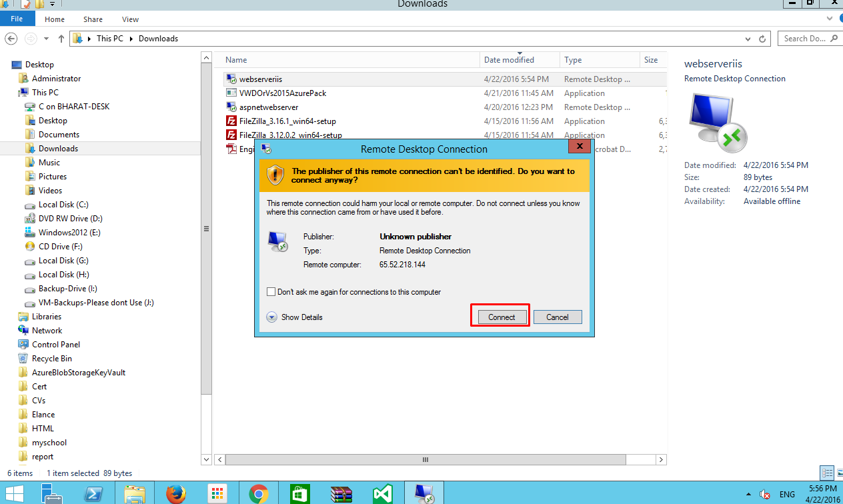Click the Search Downloads box

click(810, 39)
